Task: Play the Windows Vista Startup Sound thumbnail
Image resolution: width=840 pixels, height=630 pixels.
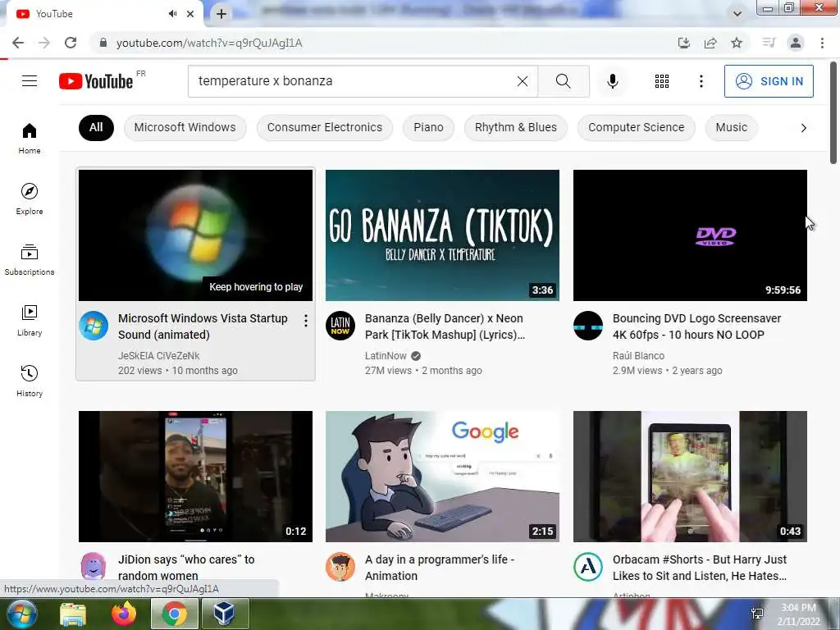Action: coord(195,235)
